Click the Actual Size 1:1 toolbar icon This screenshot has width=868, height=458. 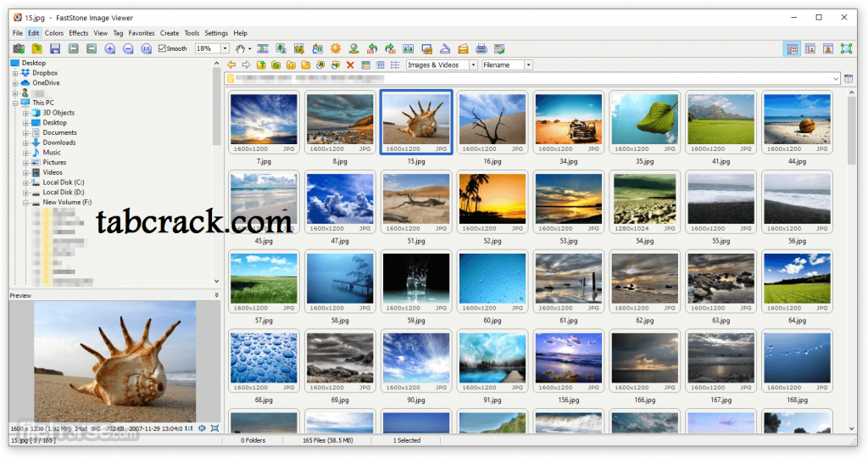146,48
